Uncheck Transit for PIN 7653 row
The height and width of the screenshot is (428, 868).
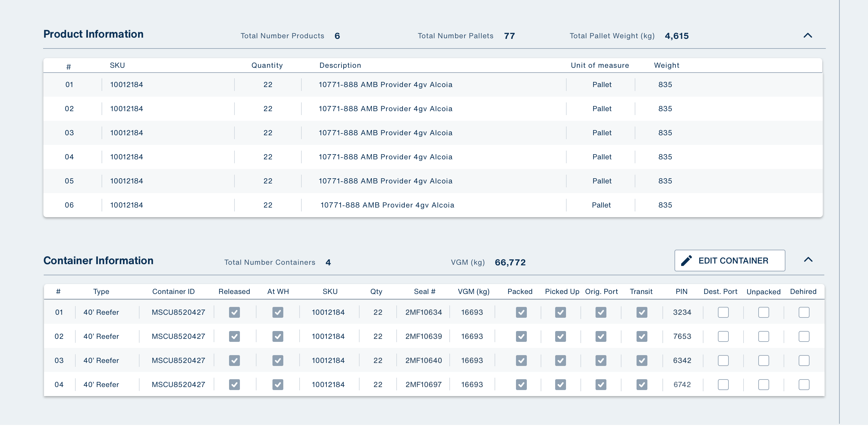642,336
